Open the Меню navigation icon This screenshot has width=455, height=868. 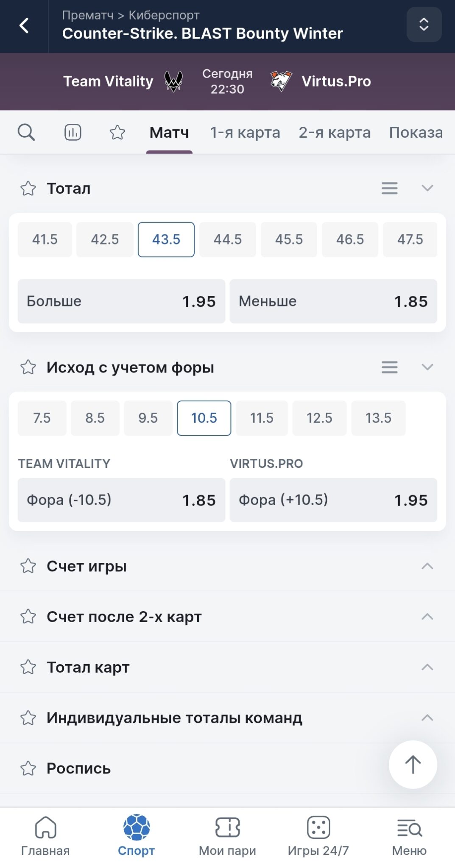pos(409,835)
